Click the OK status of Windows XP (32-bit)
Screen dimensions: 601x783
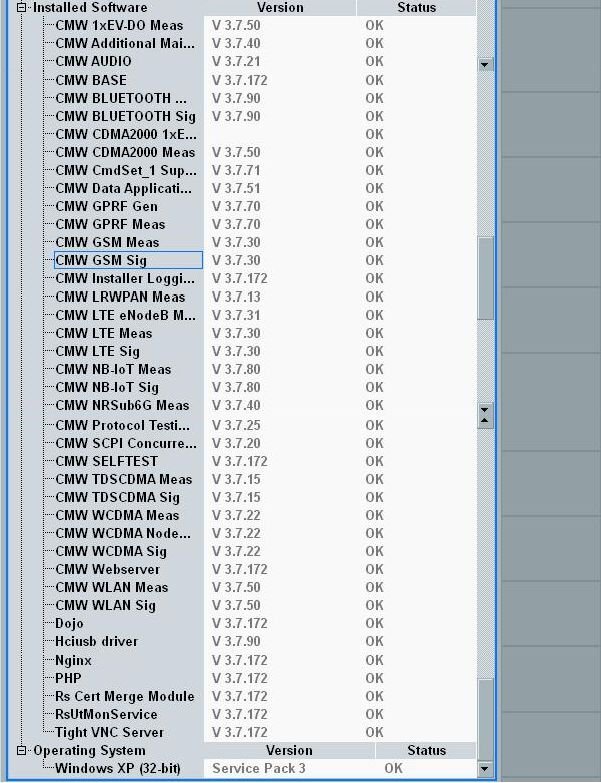tap(393, 769)
